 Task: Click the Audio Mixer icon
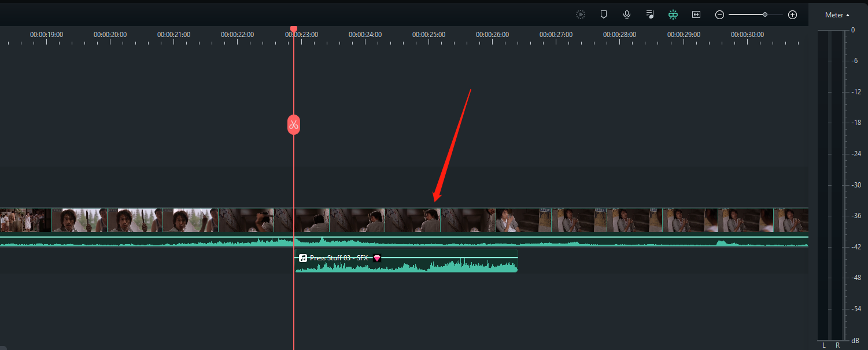tap(650, 14)
